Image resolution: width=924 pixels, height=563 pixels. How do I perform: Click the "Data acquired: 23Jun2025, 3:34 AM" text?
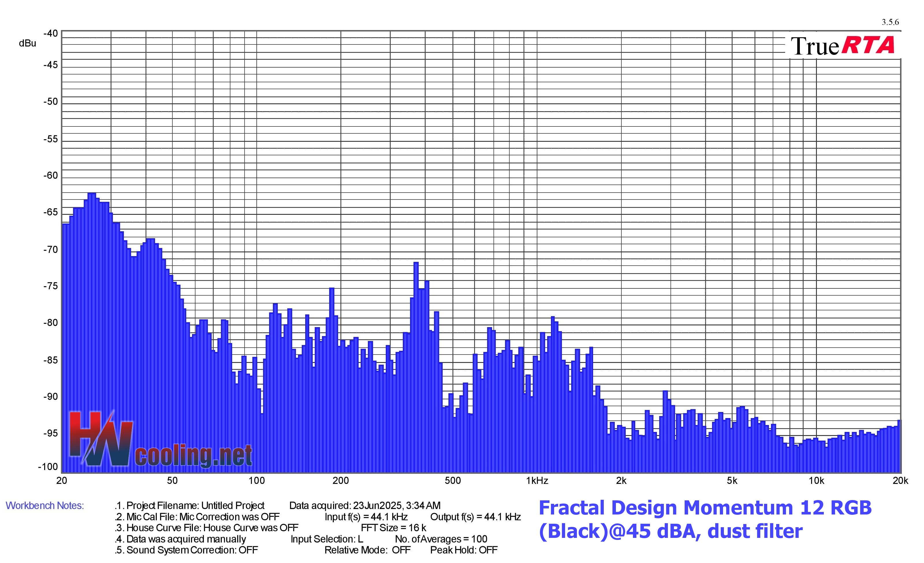[x=365, y=506]
